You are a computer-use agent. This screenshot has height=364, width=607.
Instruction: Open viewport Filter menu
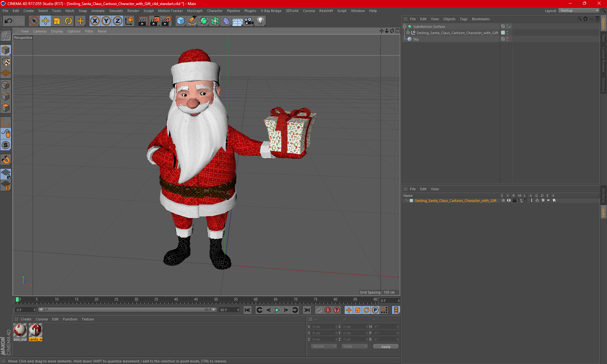click(x=89, y=31)
